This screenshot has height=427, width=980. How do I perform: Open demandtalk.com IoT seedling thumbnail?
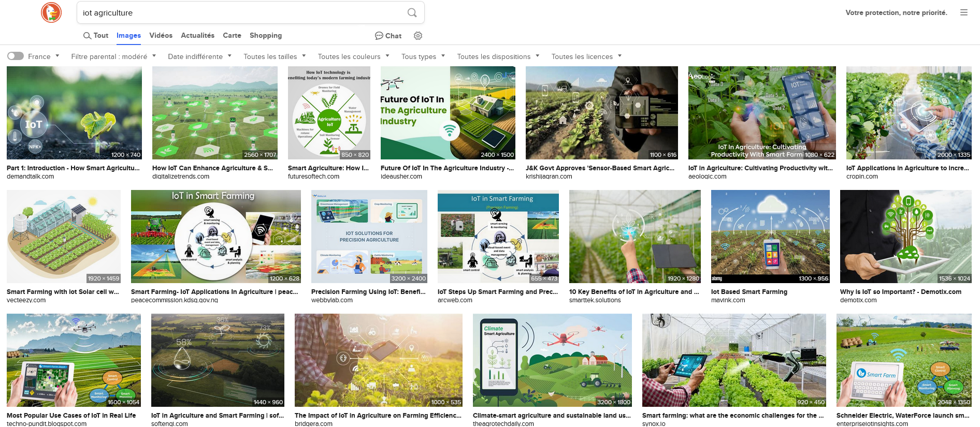tap(74, 113)
